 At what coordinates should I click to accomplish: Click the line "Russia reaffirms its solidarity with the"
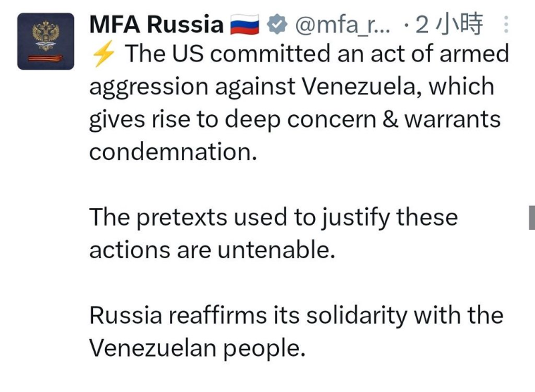[x=296, y=315]
